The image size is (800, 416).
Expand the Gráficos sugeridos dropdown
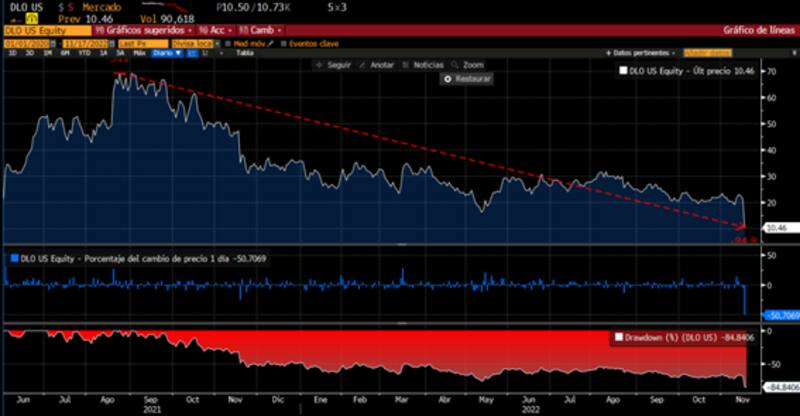point(135,31)
